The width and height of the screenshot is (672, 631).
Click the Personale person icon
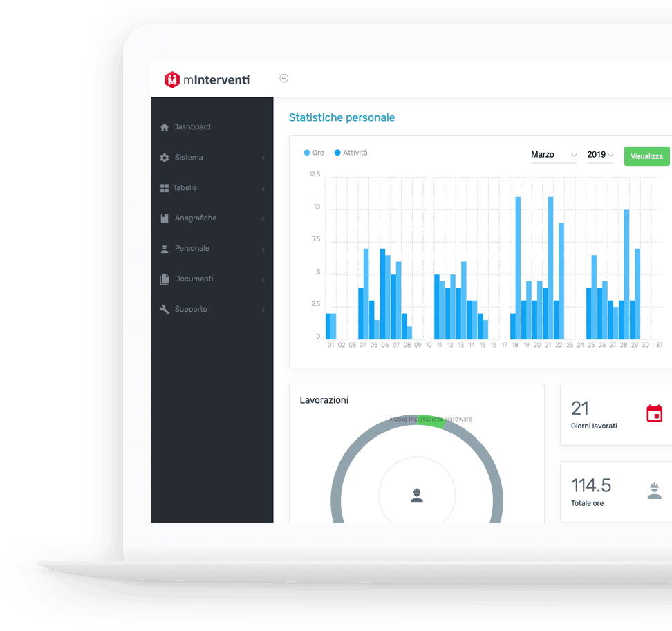[164, 249]
